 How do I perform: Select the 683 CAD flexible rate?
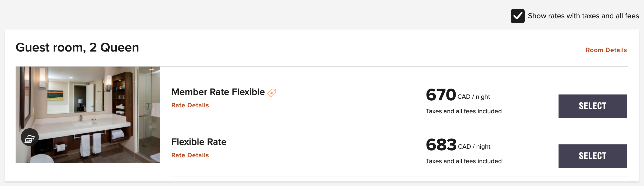tap(593, 156)
